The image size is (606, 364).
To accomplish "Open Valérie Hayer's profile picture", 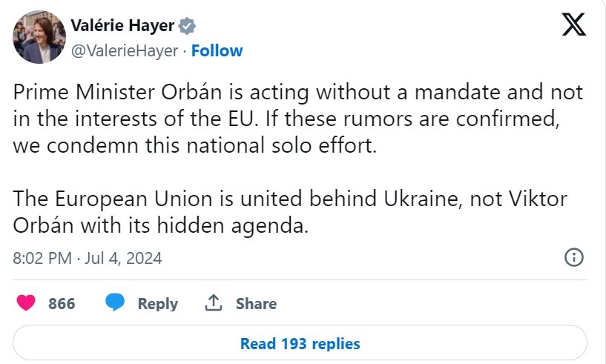I will [39, 37].
